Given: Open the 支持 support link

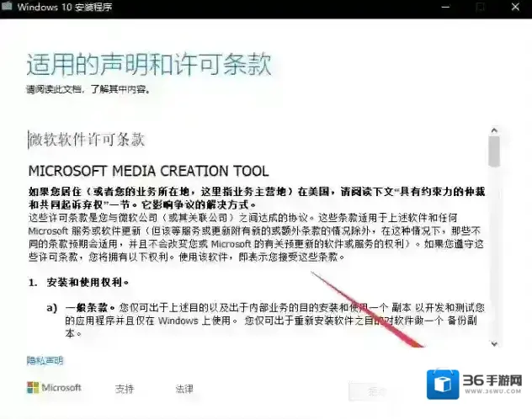Looking at the screenshot, I should 125,389.
